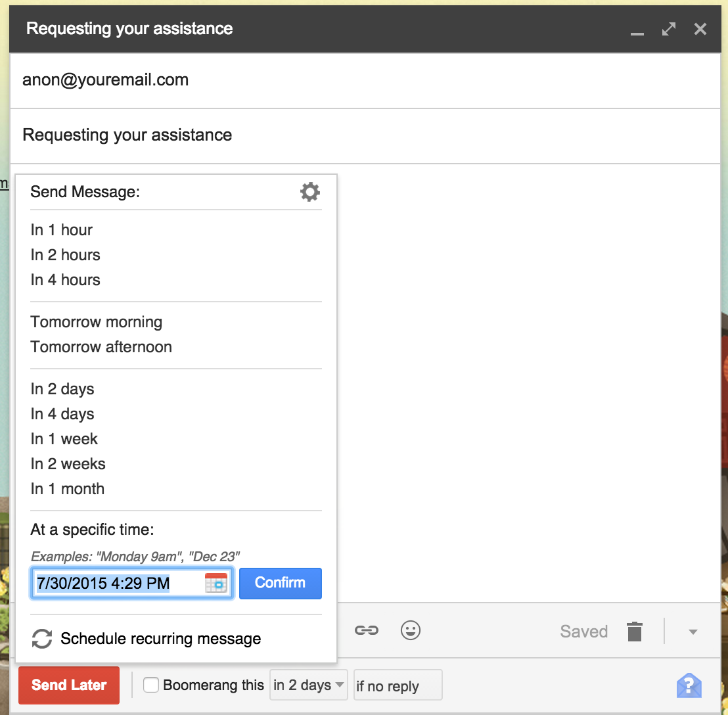Click the Boomerang help envelope icon
Screen dimensions: 728x715
(x=689, y=685)
